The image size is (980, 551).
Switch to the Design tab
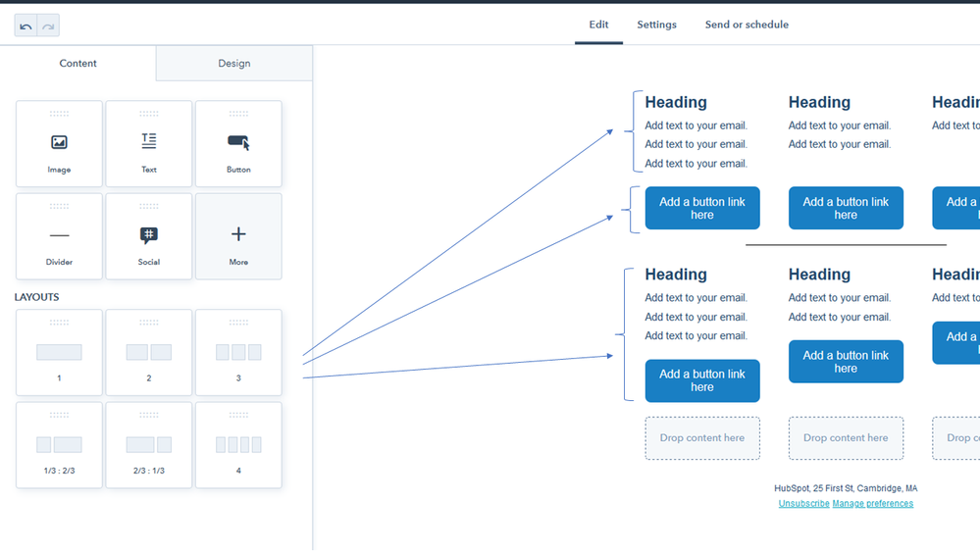click(x=234, y=63)
